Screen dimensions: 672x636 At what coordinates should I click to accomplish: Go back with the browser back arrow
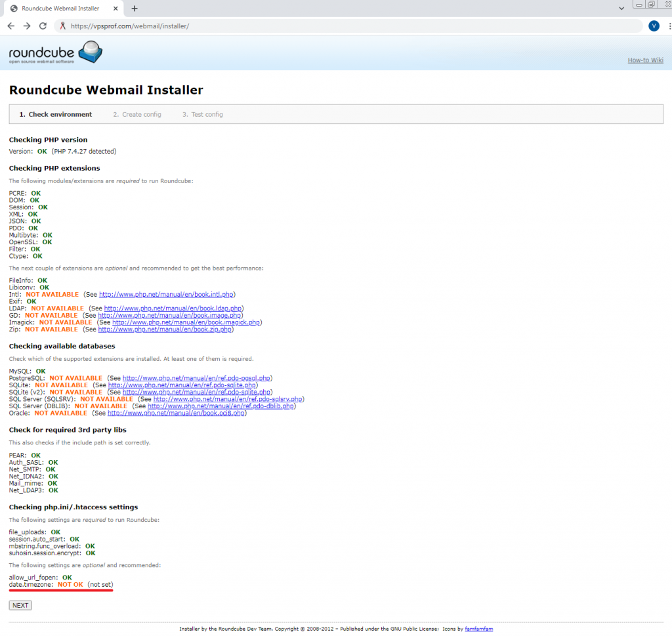(11, 26)
